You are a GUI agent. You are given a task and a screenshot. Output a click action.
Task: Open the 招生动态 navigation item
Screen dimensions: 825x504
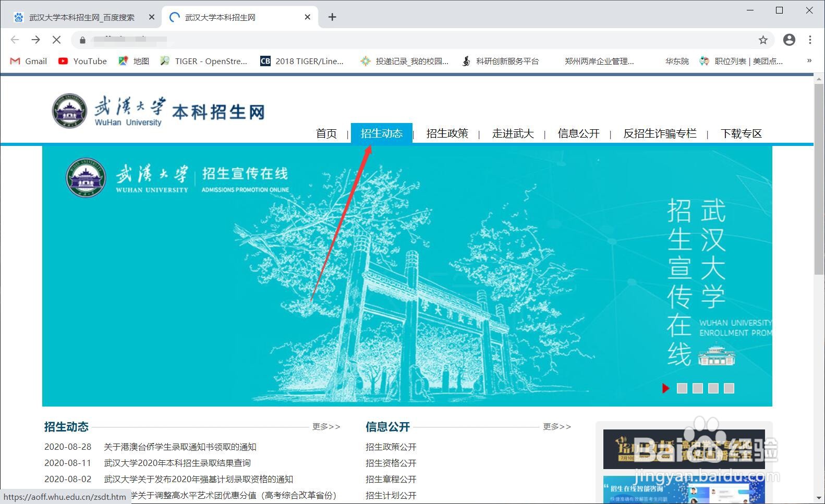coord(382,133)
